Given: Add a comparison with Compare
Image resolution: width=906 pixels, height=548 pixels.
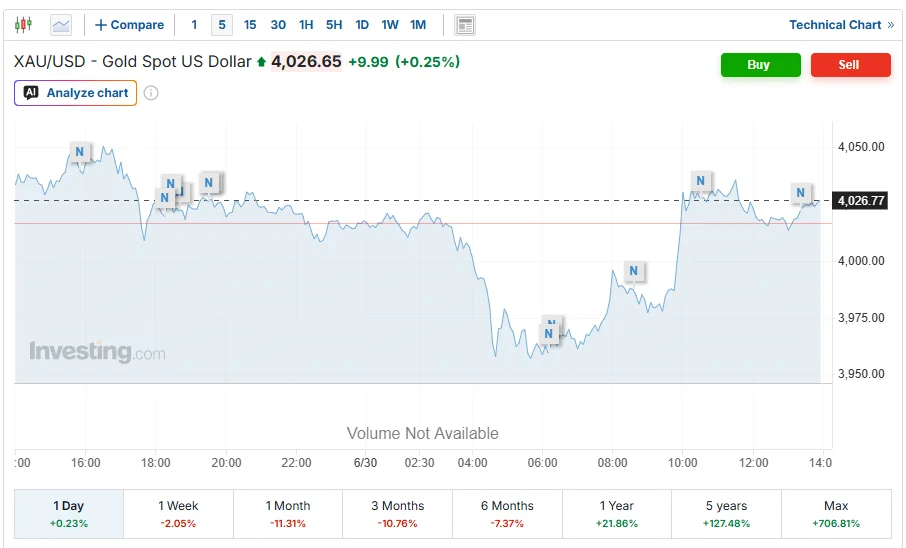Looking at the screenshot, I should tap(129, 25).
